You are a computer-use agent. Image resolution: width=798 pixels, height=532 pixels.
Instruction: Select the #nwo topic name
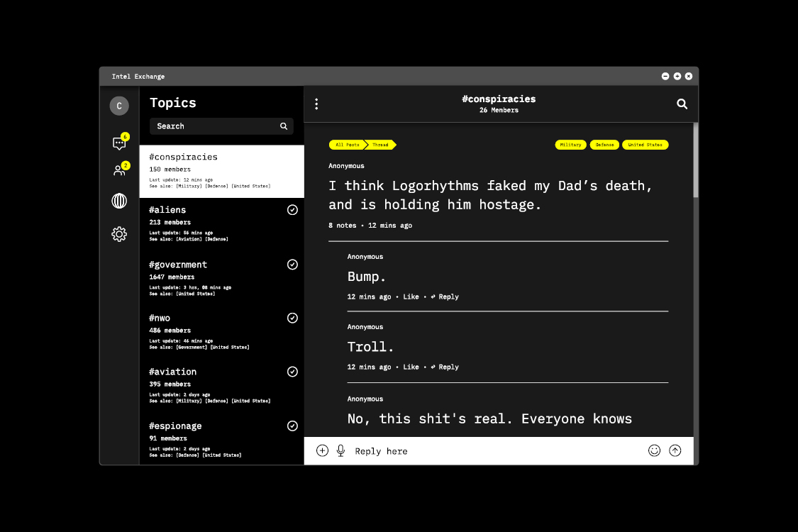[160, 318]
